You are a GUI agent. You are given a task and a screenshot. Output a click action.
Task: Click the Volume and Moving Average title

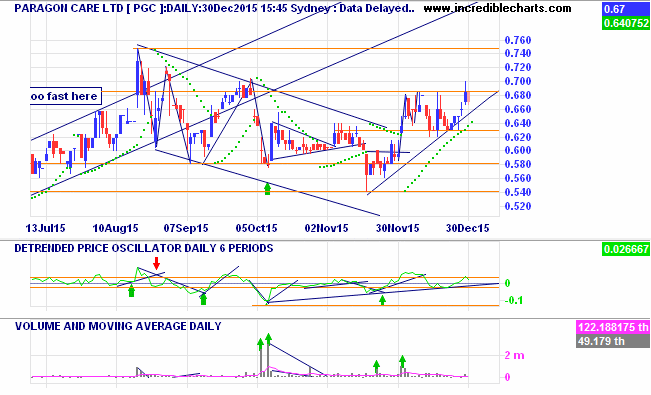[x=118, y=326]
